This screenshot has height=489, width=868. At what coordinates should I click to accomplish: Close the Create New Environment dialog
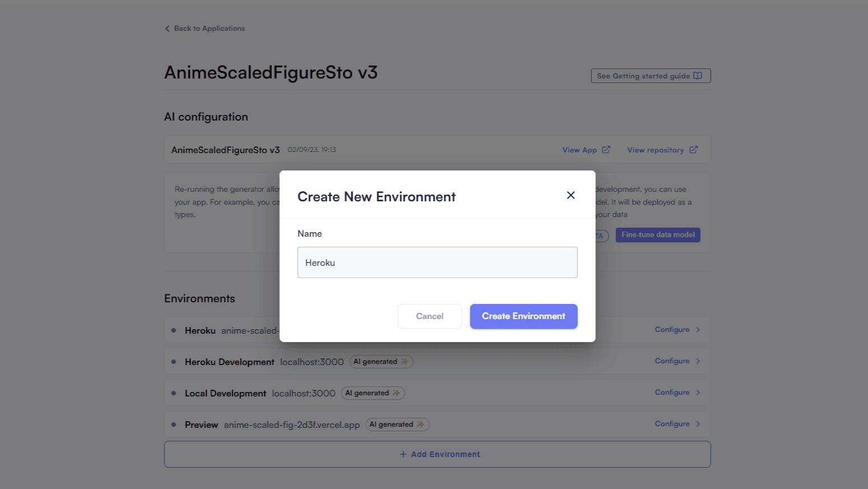pyautogui.click(x=570, y=195)
